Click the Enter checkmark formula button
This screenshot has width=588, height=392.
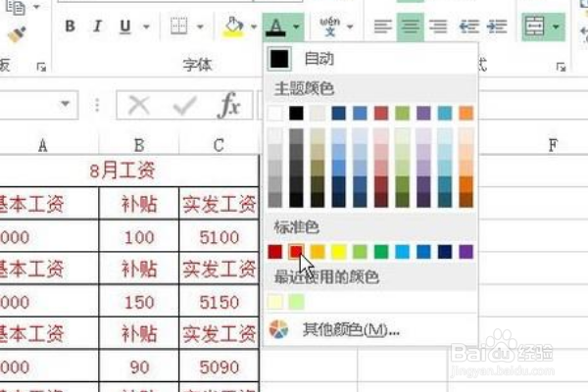pos(184,106)
